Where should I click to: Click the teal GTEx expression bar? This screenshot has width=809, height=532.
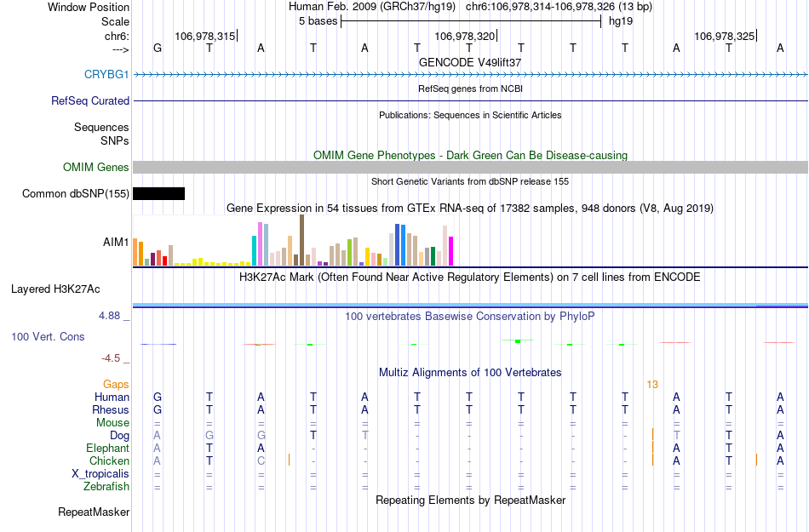point(254,250)
